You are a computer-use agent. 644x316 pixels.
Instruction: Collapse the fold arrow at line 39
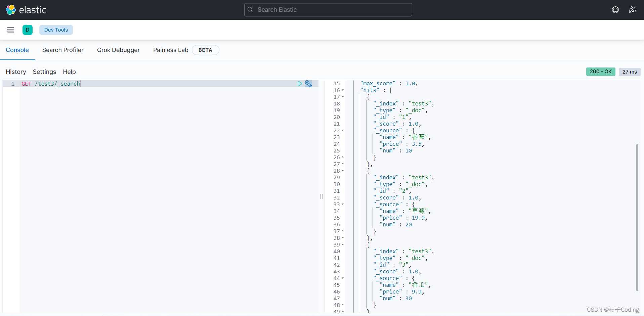coord(343,245)
